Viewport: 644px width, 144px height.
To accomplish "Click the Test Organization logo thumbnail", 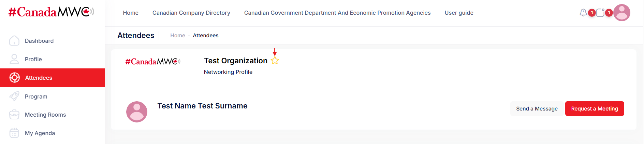I will point(152,62).
